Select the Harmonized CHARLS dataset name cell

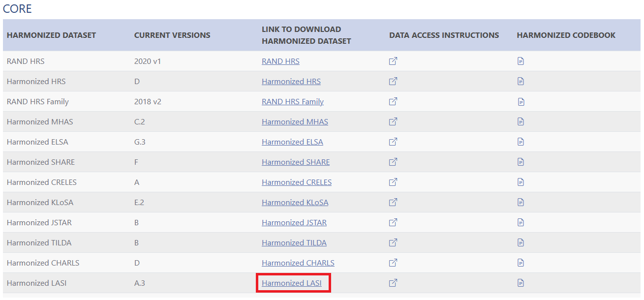[43, 263]
